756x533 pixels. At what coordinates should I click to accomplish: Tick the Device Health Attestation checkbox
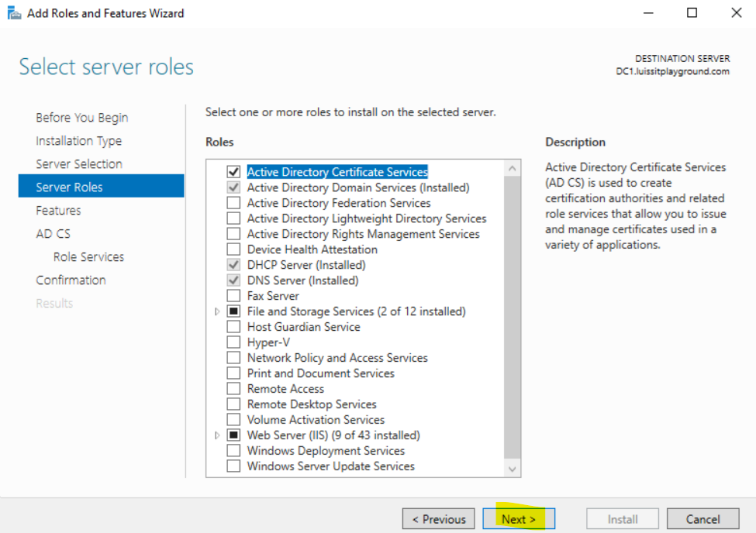pos(233,249)
